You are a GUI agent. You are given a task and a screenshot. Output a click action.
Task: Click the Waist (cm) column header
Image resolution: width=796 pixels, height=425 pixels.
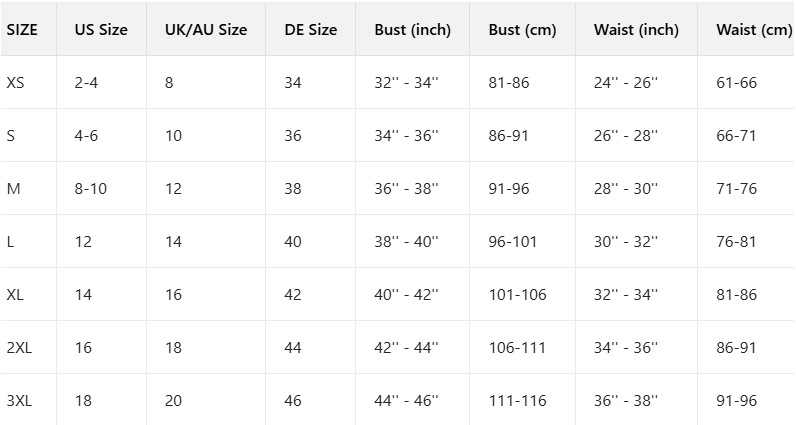point(753,30)
